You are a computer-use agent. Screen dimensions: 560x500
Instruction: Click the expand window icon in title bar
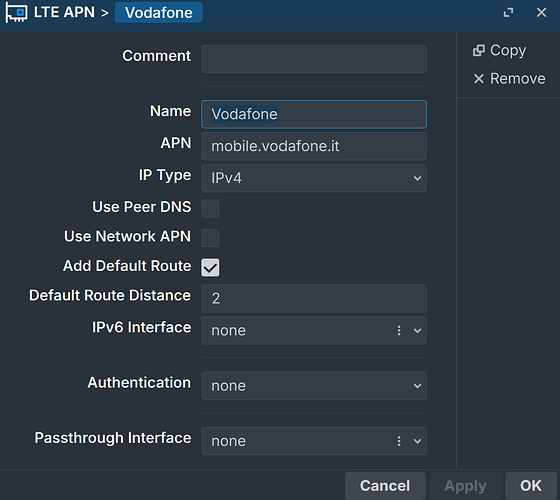508,12
